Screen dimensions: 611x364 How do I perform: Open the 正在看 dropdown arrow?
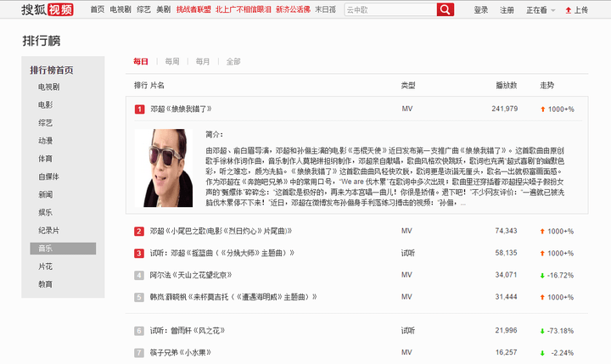[x=552, y=10]
